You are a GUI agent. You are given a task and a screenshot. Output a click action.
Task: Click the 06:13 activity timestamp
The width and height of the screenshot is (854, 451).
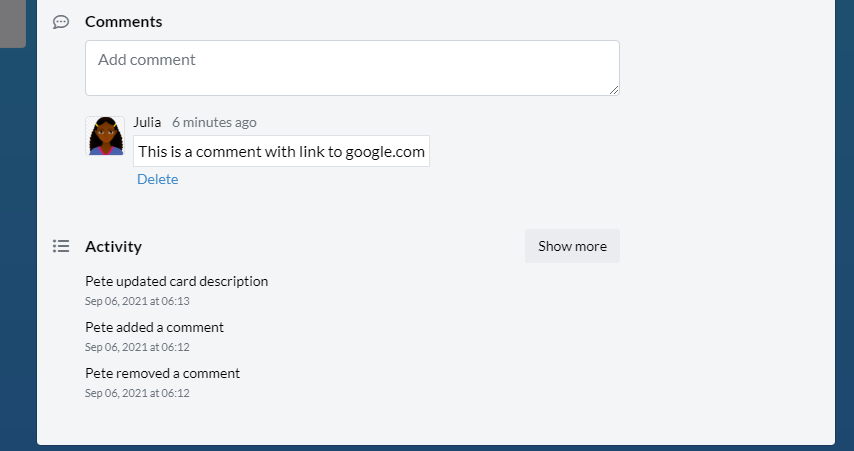pos(137,301)
